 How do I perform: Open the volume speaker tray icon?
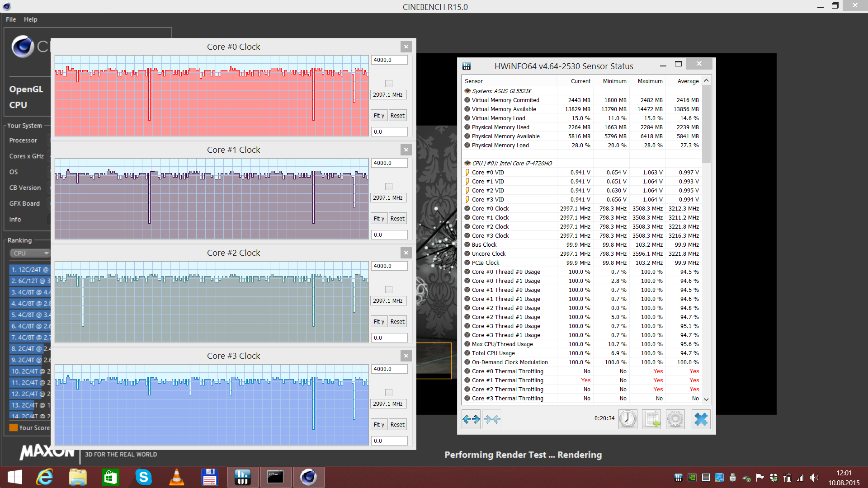pyautogui.click(x=814, y=478)
